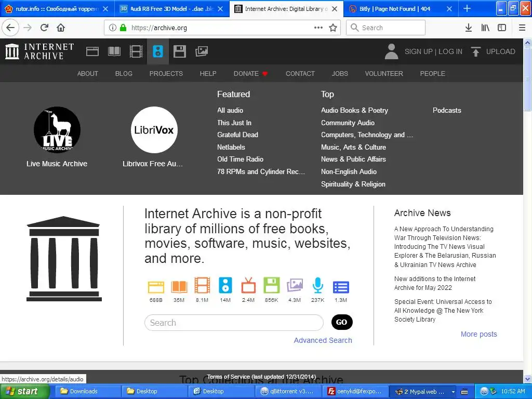This screenshot has height=399, width=532.
Task: Open Podcasts link
Action: pyautogui.click(x=447, y=110)
